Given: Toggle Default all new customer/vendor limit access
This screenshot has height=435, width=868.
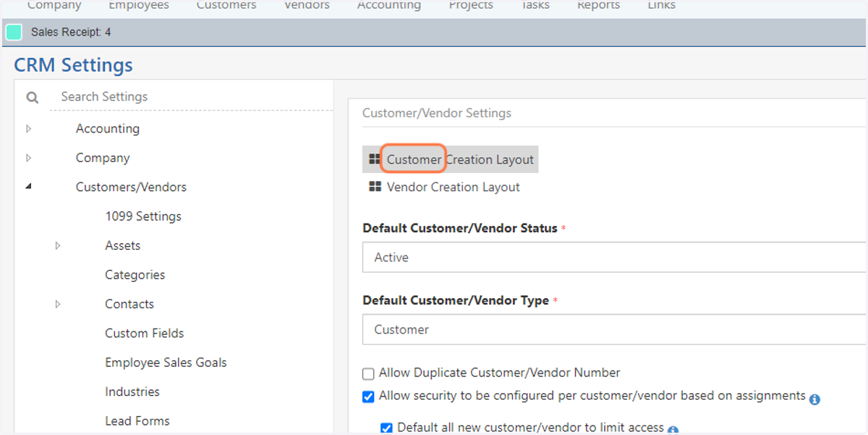Looking at the screenshot, I should pyautogui.click(x=386, y=428).
